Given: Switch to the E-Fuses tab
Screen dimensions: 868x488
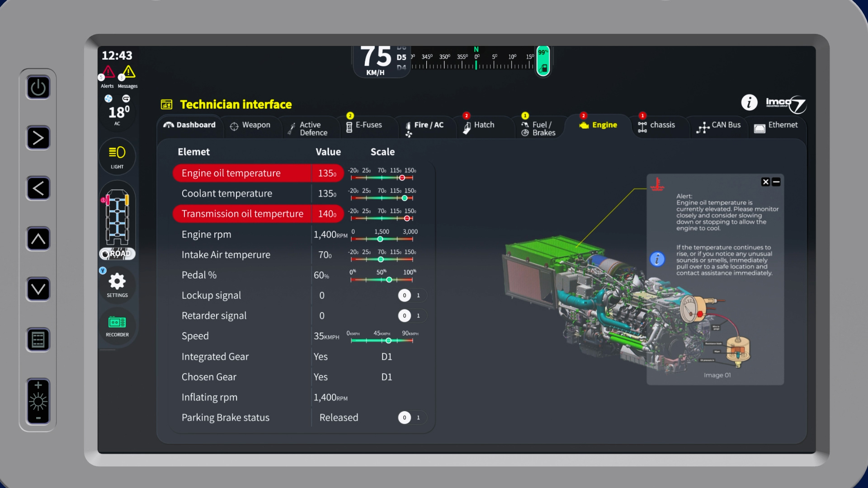Looking at the screenshot, I should [364, 125].
